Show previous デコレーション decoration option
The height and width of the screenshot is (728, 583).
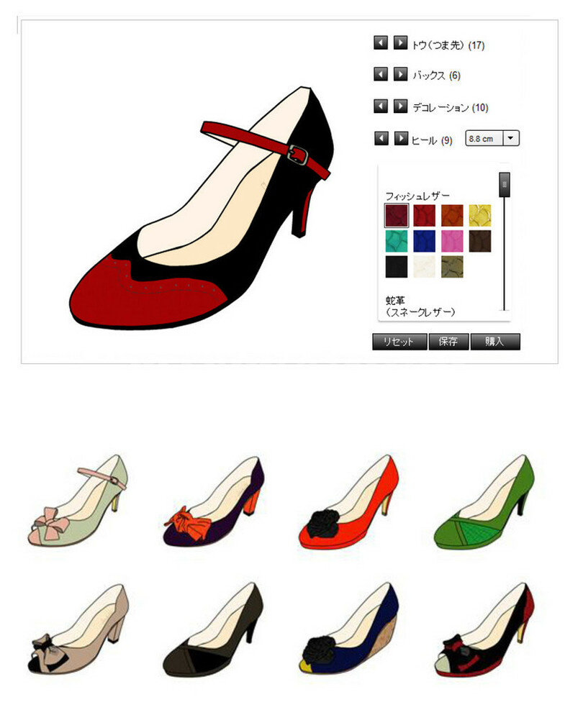[381, 106]
